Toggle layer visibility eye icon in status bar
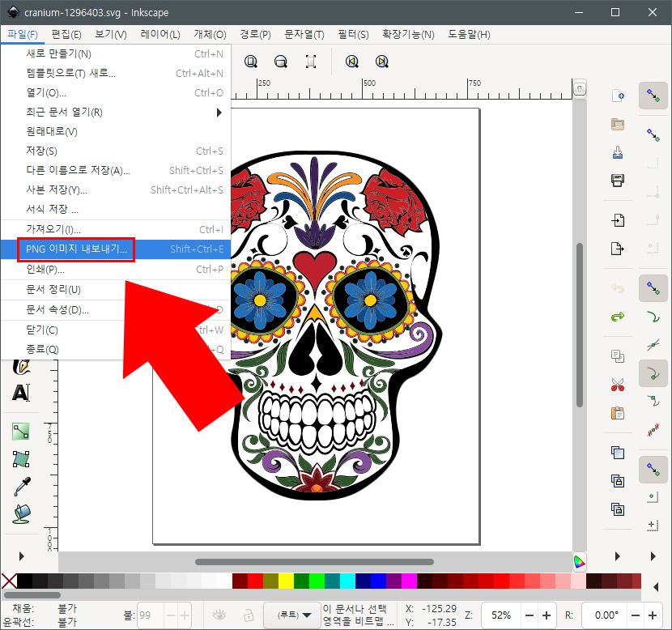Screen dimensions: 672x630 pyautogui.click(x=219, y=615)
